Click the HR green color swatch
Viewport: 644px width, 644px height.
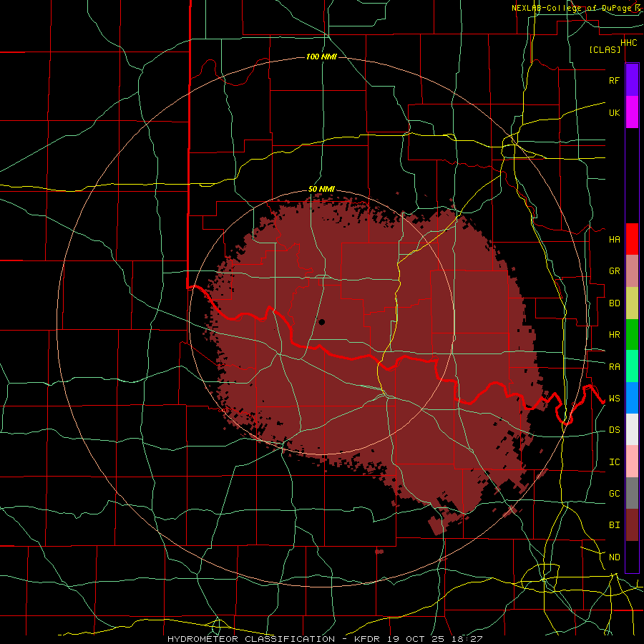pos(632,334)
